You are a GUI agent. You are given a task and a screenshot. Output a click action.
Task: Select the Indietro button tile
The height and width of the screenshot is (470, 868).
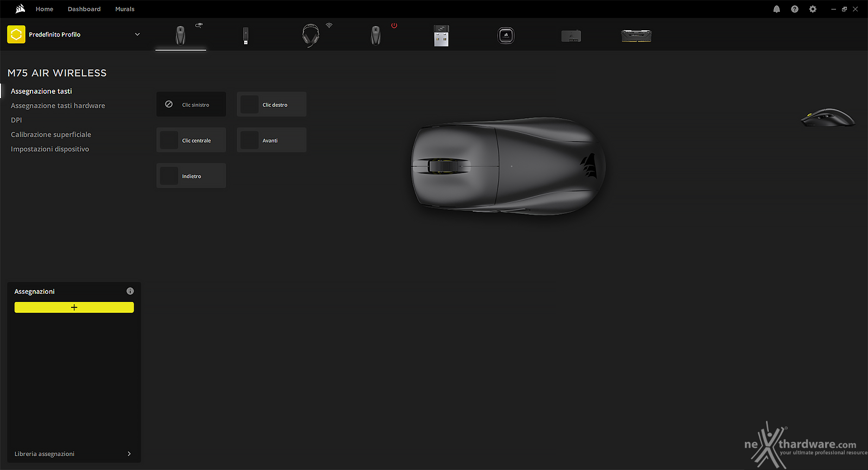click(191, 176)
